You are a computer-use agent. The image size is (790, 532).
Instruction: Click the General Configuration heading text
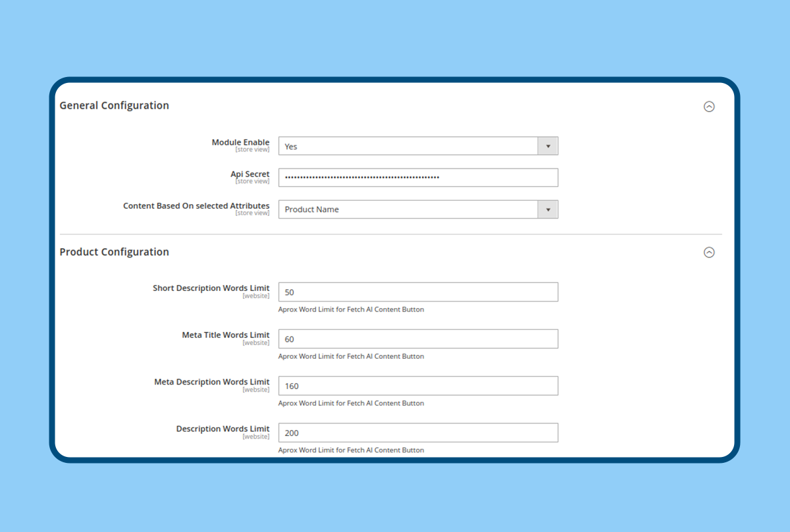coord(114,105)
